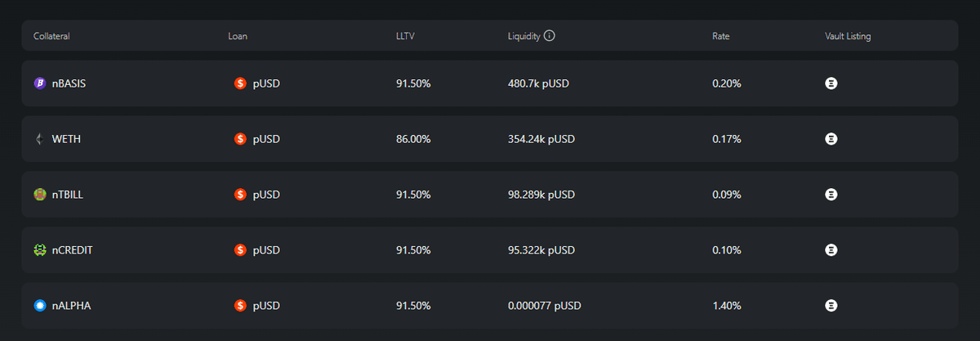Open vault listing icon for nCREDIT row
This screenshot has width=980, height=341.
click(x=831, y=250)
